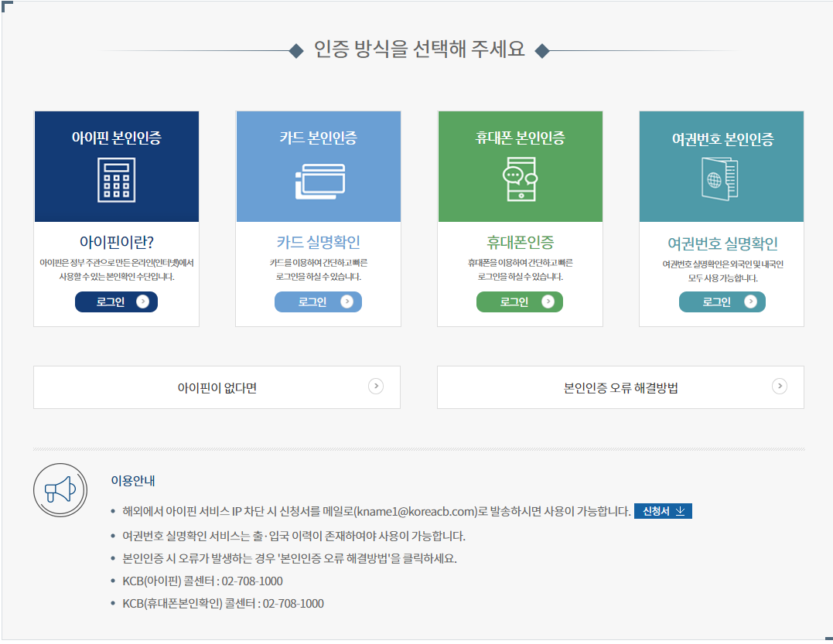Screen dimensions: 833x644
Task: Click the 본인인증 시 오류가 발생하는 경우 notice line
Action: [289, 558]
